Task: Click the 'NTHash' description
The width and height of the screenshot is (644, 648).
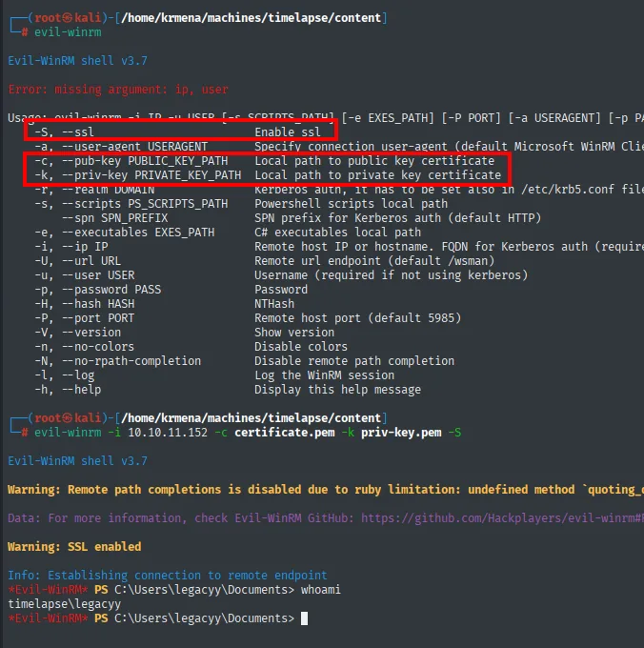Action: 274,304
